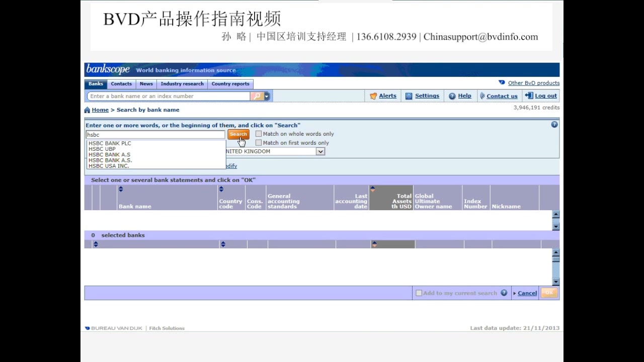Click the Settings icon
The width and height of the screenshot is (644, 362).
tap(409, 96)
